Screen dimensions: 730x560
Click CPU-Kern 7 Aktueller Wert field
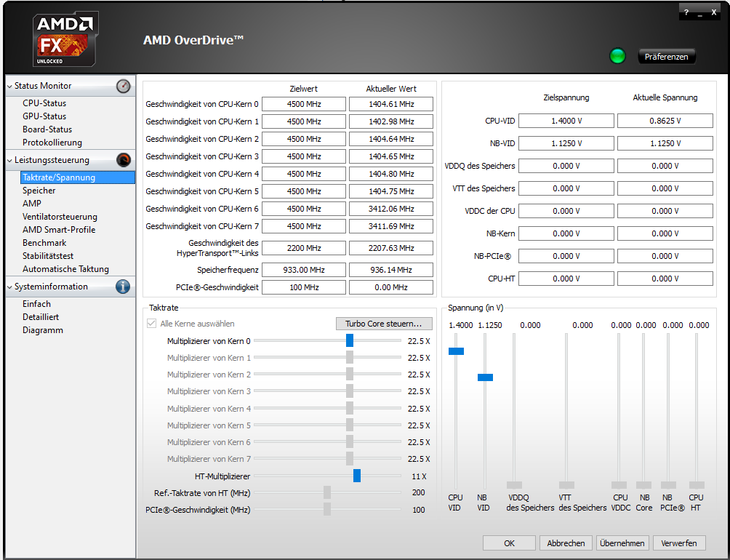pos(391,226)
